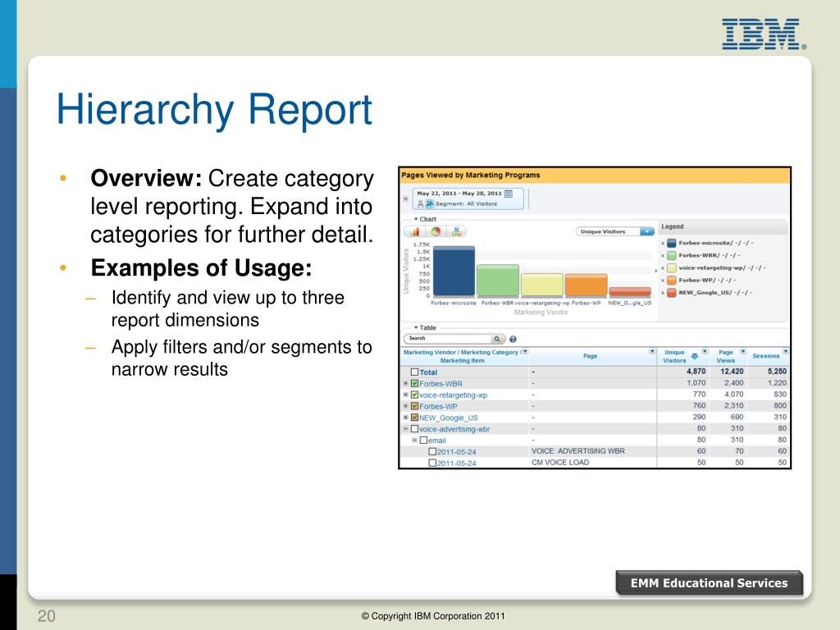Open the NEW_Google_US link in table

point(449,418)
